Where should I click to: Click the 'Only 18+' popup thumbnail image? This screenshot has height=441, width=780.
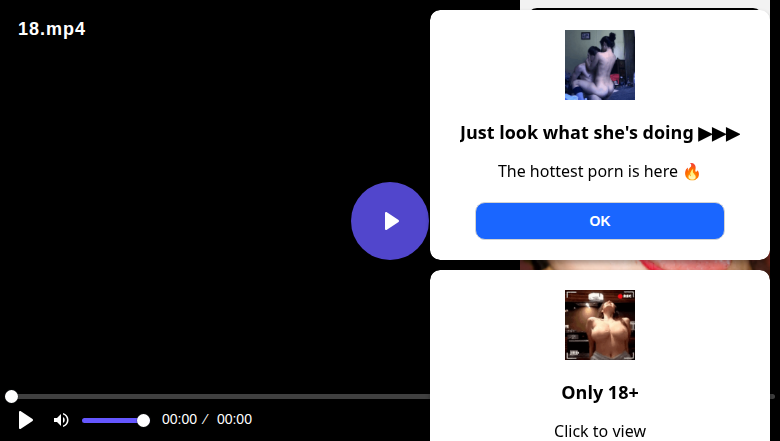coord(599,325)
